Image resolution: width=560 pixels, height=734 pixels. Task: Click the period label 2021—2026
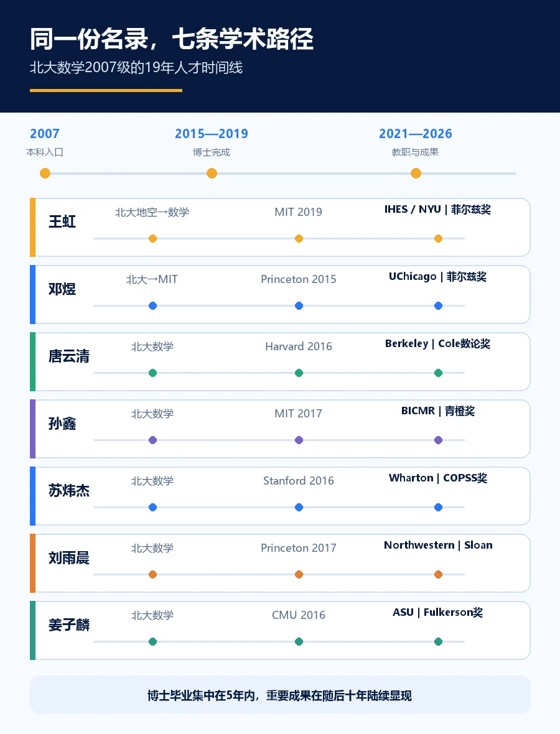[x=416, y=134]
